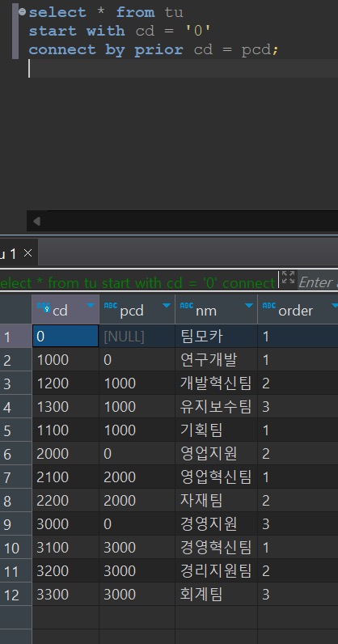Click the [NULL] pcd cell
The width and height of the screenshot is (338, 644).
click(x=137, y=337)
